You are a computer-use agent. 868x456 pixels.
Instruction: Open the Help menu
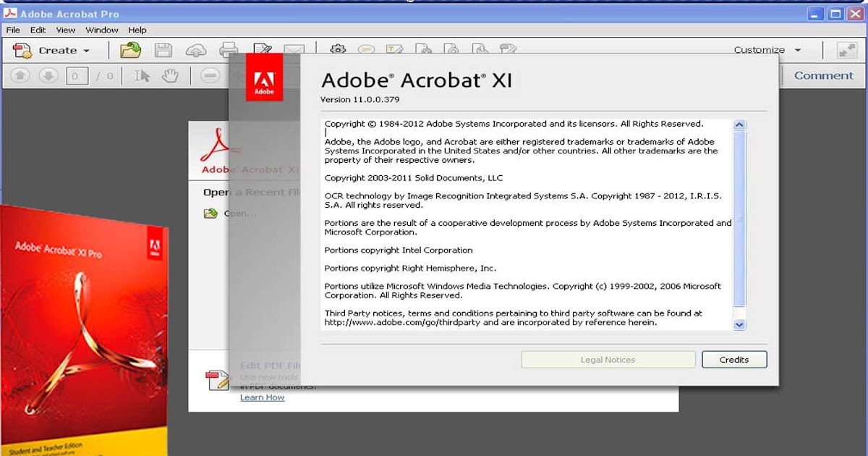click(137, 30)
